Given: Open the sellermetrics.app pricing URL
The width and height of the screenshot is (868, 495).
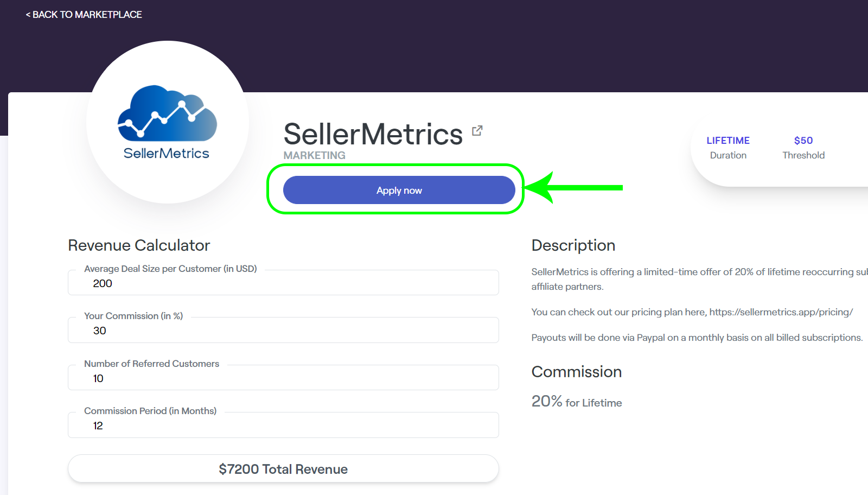Looking at the screenshot, I should (781, 312).
